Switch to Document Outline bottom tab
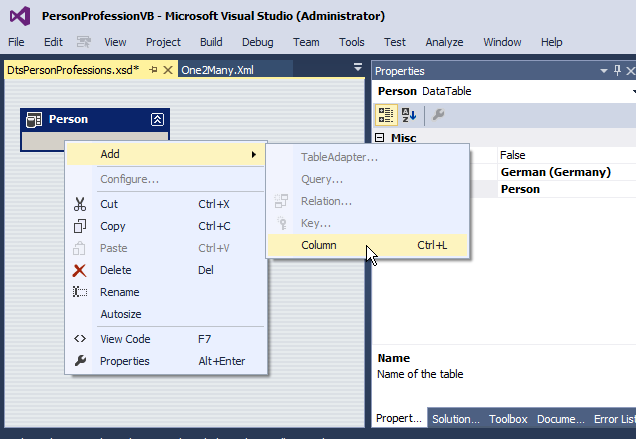Screen dimensions: 636x439 tap(561, 419)
